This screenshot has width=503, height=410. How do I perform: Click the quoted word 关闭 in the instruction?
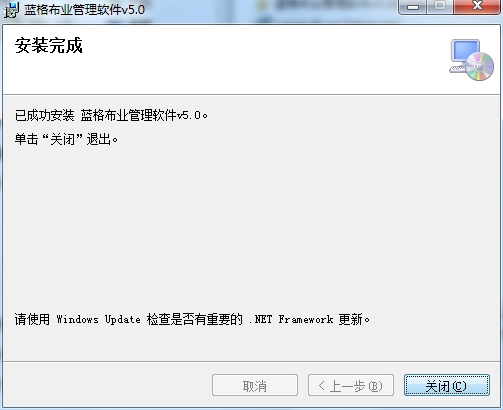pyautogui.click(x=63, y=139)
